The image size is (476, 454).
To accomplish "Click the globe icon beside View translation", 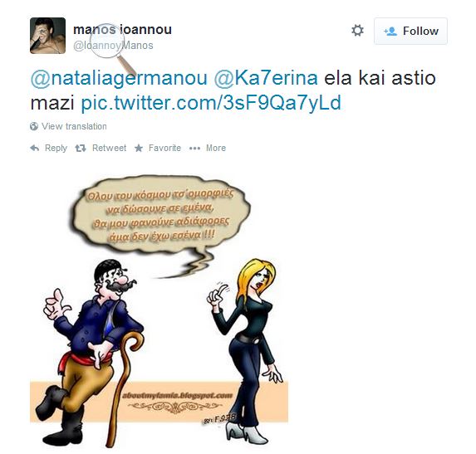I will [34, 126].
